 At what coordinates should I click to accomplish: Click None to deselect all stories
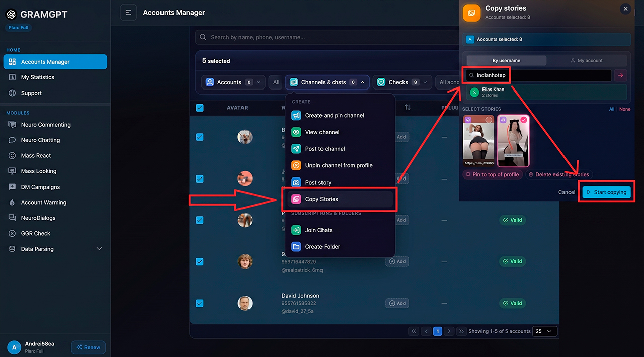click(625, 109)
